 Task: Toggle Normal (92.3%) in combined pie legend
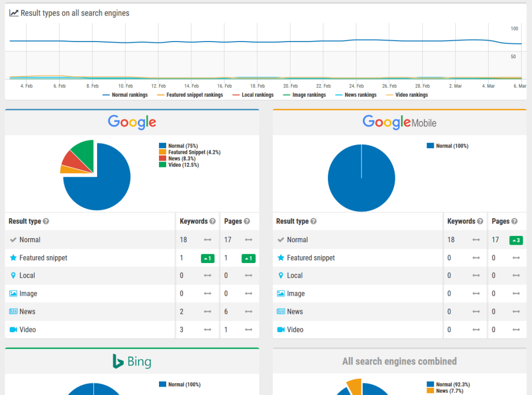tap(448, 385)
